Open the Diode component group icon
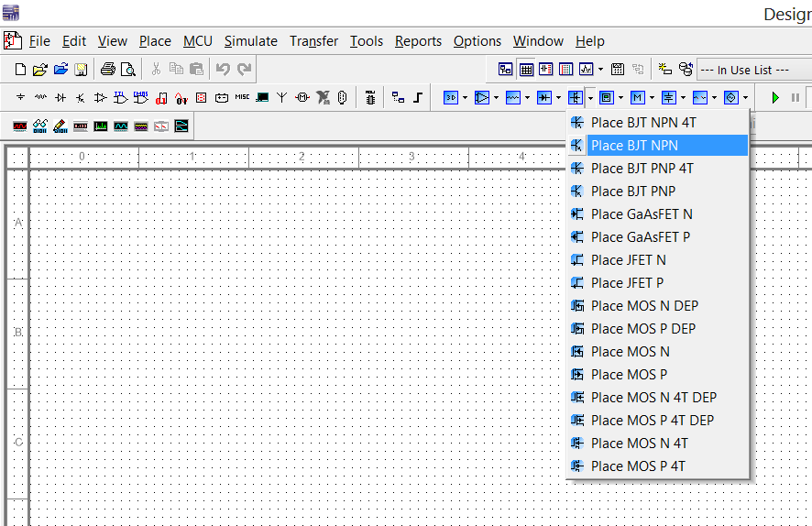This screenshot has width=812, height=526. 60,97
